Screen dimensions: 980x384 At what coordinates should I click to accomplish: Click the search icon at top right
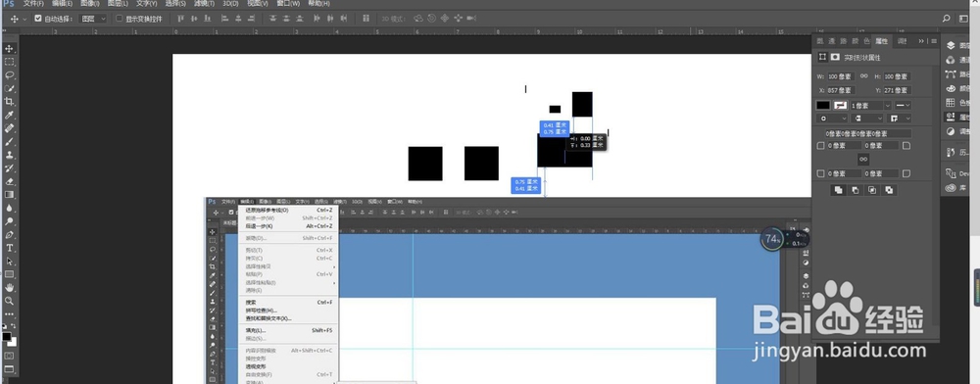click(x=947, y=19)
